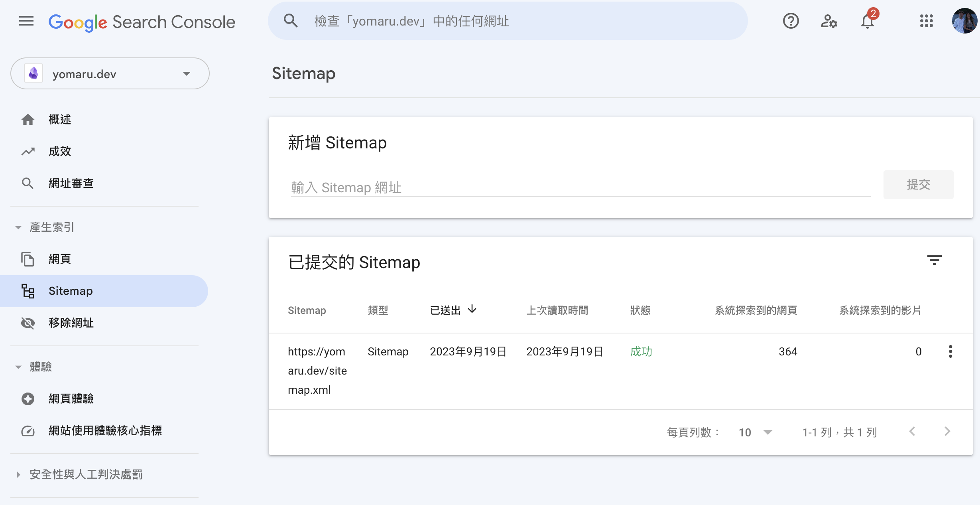Click the 已送出 descending sort arrow
This screenshot has height=505, width=980.
click(x=472, y=309)
